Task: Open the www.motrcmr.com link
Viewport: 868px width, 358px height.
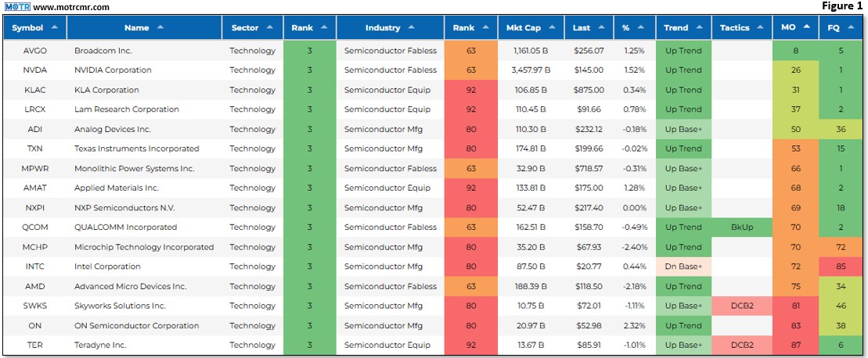Action: coord(71,7)
